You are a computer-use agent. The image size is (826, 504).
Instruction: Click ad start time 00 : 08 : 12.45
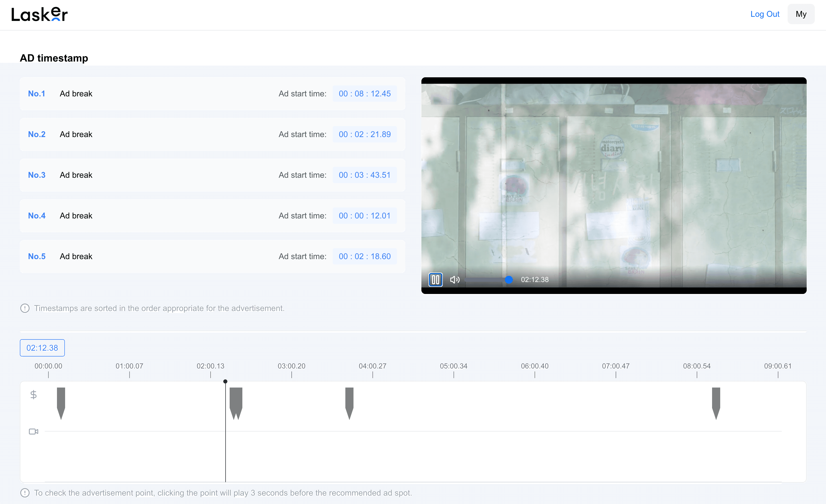coord(365,94)
